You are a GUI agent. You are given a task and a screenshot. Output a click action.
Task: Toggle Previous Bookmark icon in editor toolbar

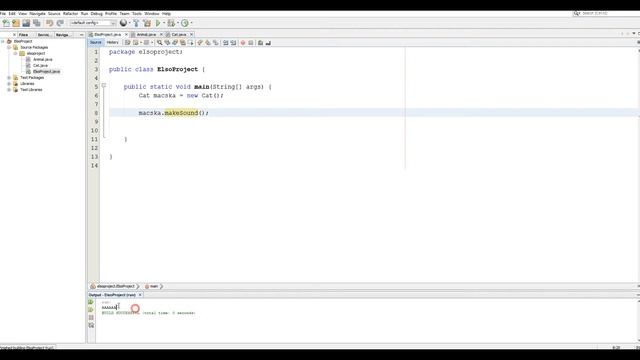(x=200, y=42)
